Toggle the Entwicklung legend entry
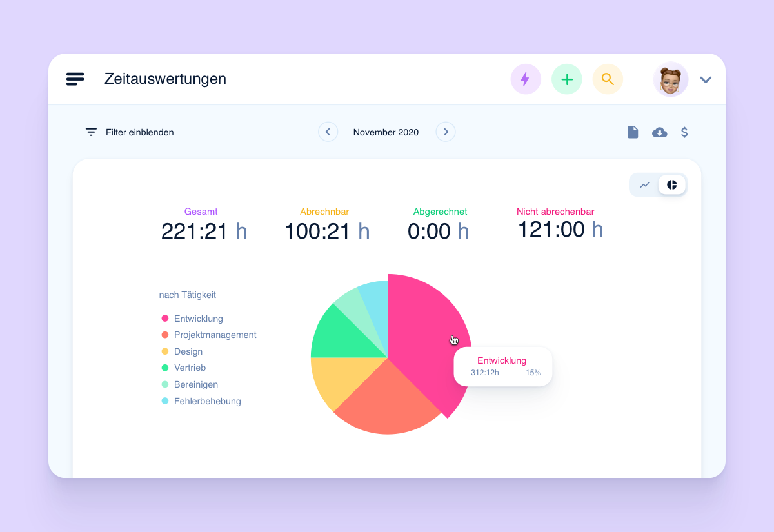Image resolution: width=774 pixels, height=532 pixels. [199, 318]
